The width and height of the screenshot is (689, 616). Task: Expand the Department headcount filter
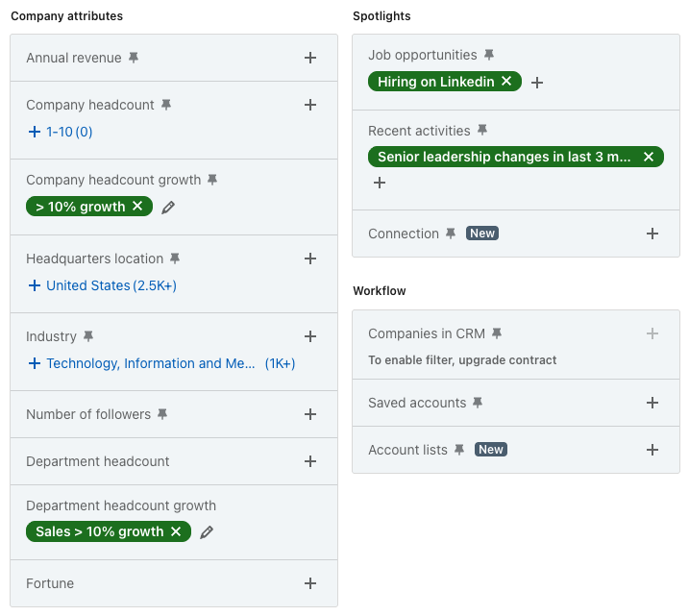pos(310,461)
